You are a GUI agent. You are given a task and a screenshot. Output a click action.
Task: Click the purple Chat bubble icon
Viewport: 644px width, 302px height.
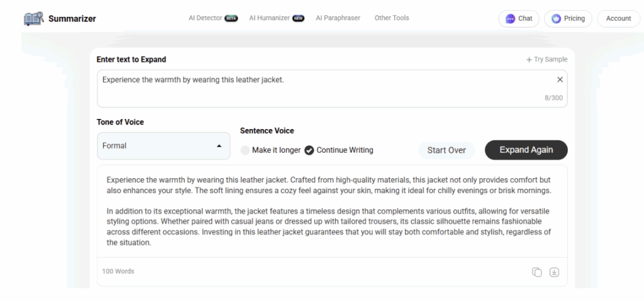coord(510,19)
